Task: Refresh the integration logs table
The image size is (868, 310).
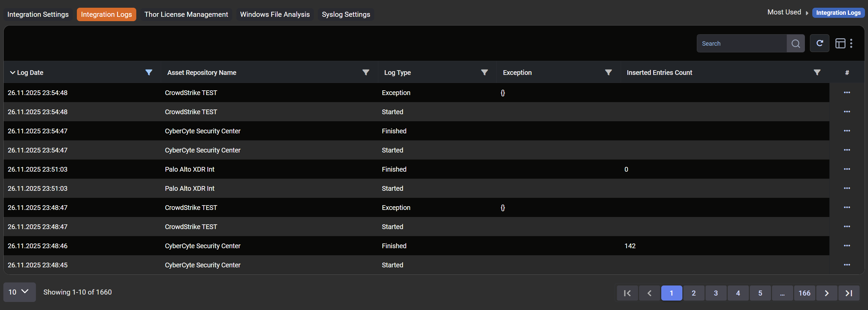Action: click(819, 44)
